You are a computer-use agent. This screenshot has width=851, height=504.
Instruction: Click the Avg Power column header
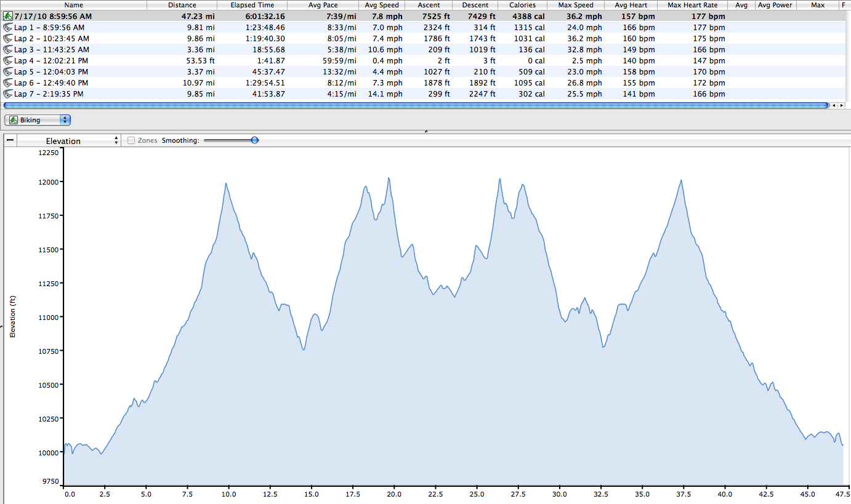[x=775, y=5]
